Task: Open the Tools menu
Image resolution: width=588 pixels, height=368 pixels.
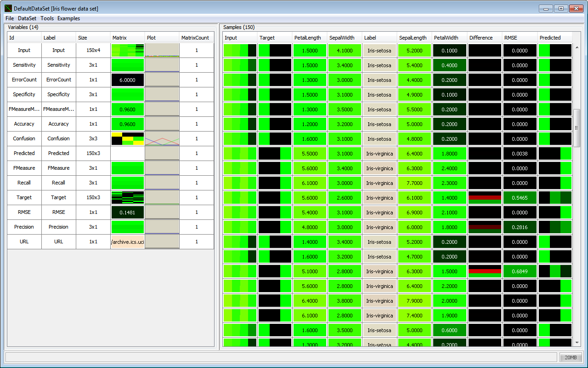Action: [x=47, y=18]
